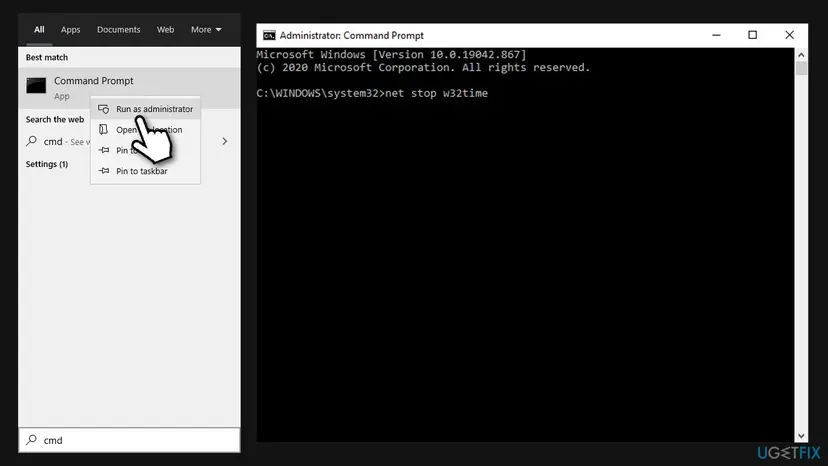Click the Search the web heading
Screen dimensions: 828x466
[54, 119]
